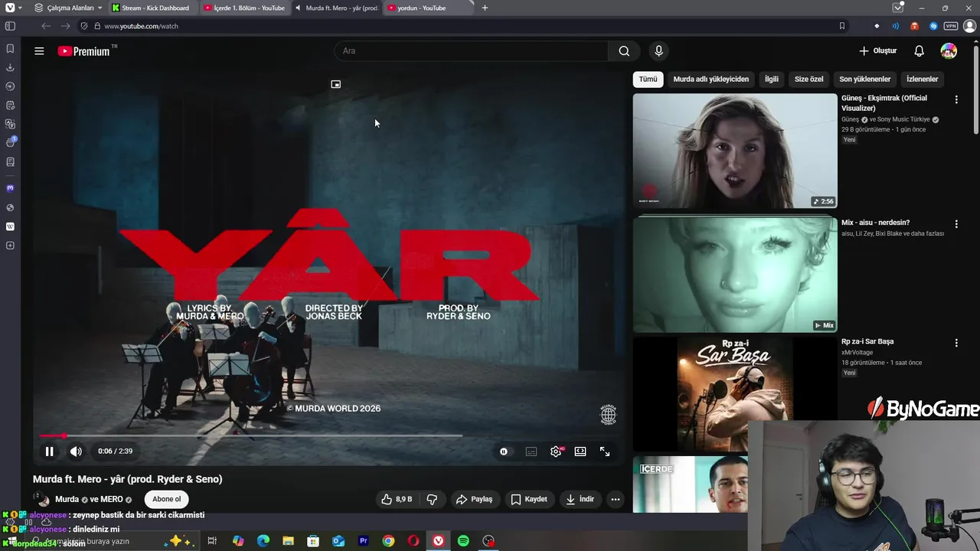The height and width of the screenshot is (551, 980).
Task: Open the YouTube notifications bell
Action: coord(919,51)
